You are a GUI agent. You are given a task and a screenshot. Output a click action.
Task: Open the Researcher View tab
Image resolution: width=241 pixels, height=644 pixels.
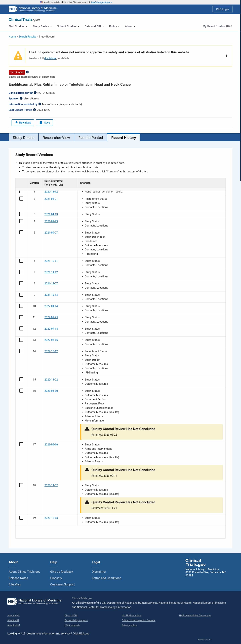(56, 137)
